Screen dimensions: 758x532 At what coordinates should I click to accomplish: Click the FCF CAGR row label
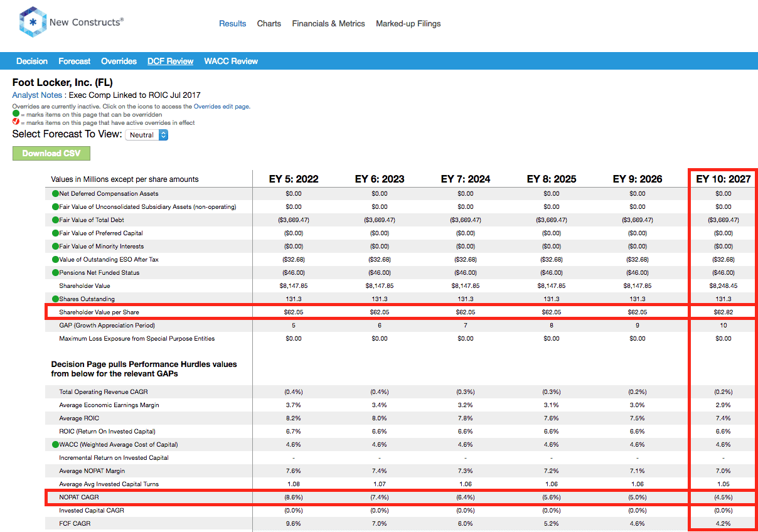pyautogui.click(x=75, y=524)
